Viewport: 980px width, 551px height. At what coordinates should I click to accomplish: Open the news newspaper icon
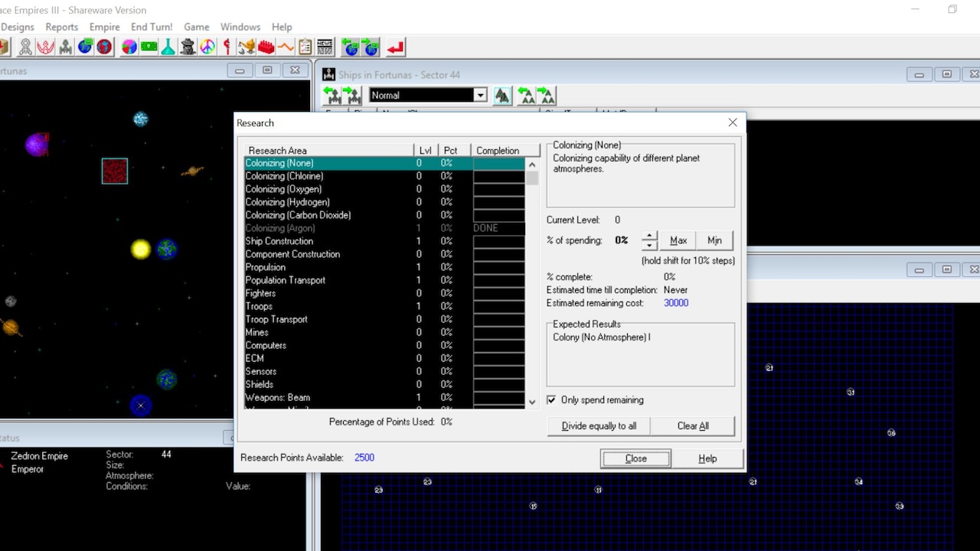coord(325,47)
